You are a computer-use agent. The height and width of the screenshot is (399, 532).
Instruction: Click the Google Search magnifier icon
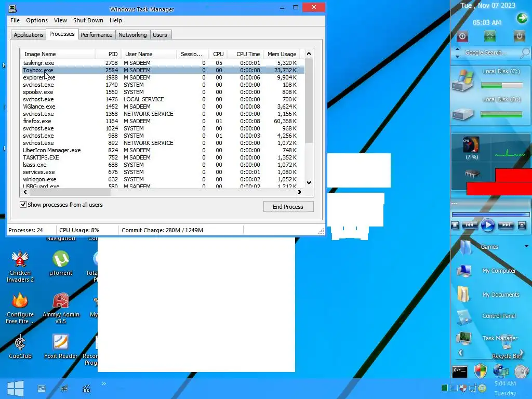tap(525, 53)
